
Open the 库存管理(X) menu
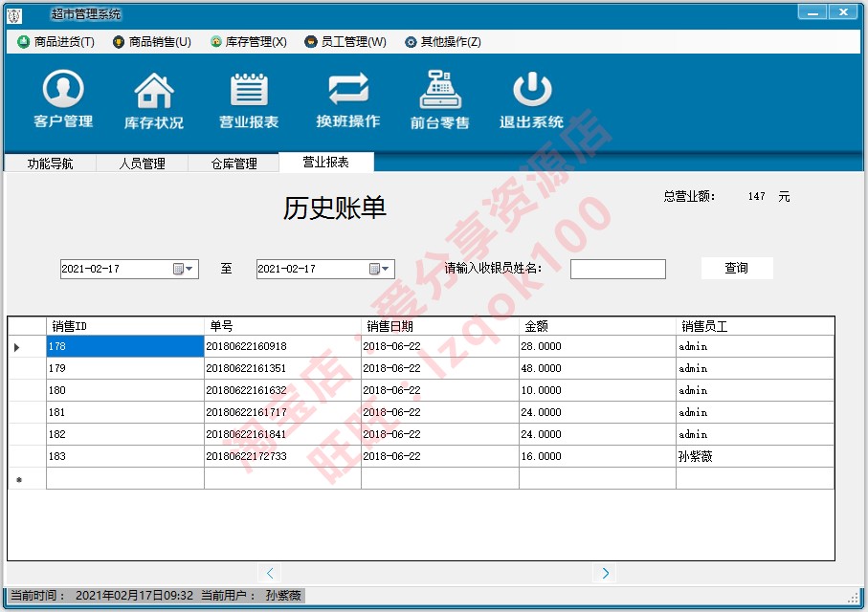click(x=249, y=41)
